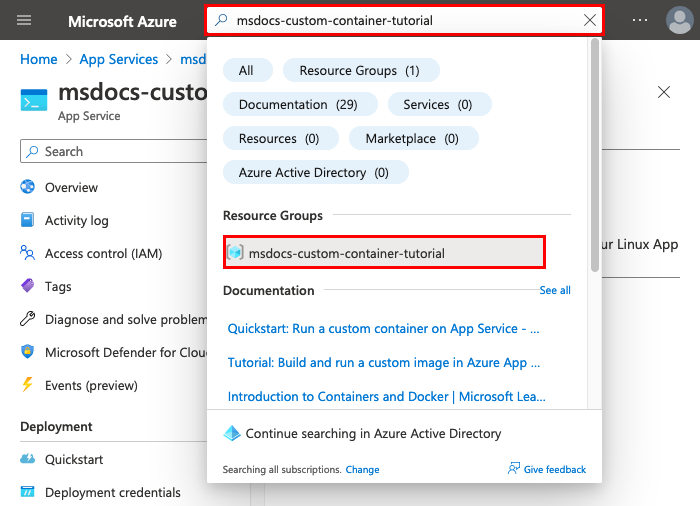Open Overview in the sidebar menu
The image size is (700, 506).
pos(71,188)
